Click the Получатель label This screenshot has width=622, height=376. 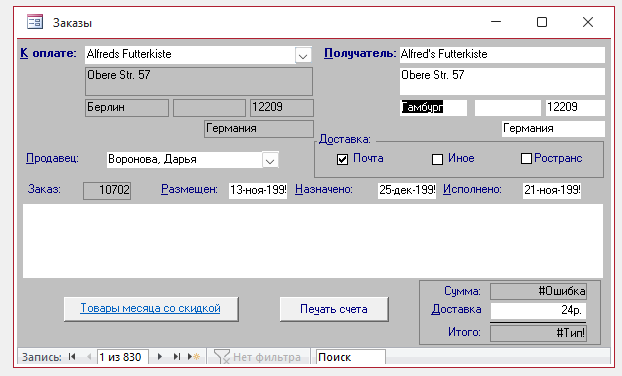click(360, 53)
